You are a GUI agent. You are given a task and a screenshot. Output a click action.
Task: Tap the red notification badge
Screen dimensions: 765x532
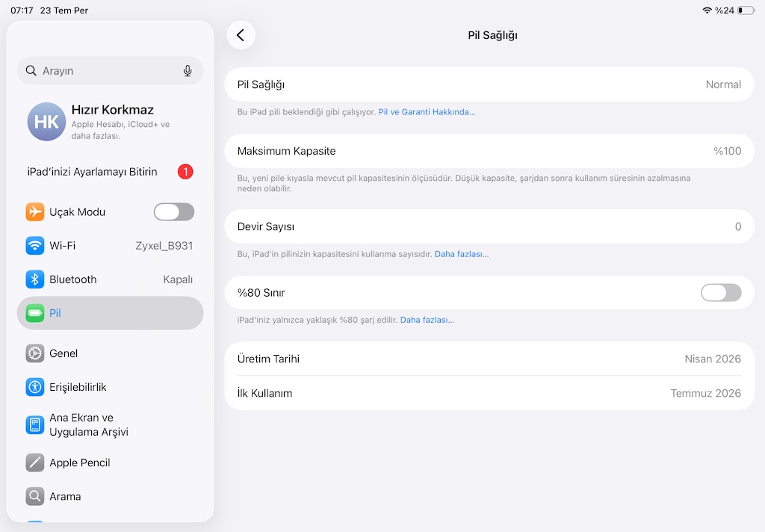tap(185, 172)
